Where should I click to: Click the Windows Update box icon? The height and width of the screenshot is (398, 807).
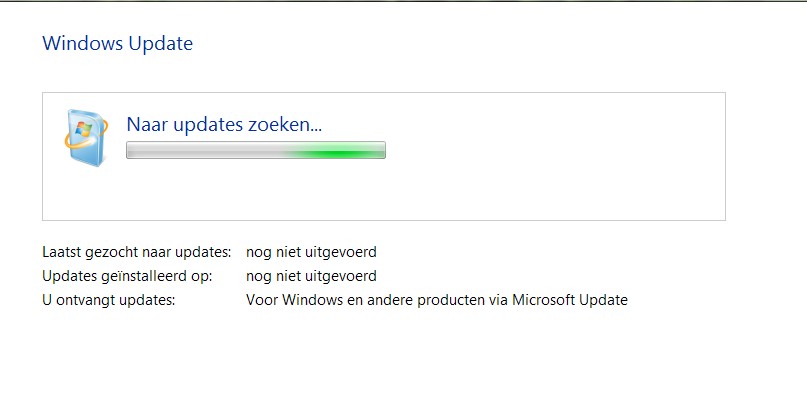(x=86, y=137)
